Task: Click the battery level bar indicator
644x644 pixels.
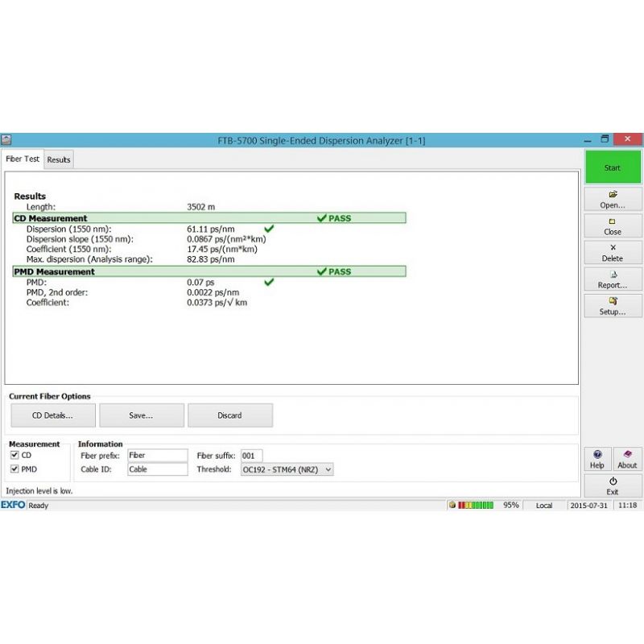Action: point(476,506)
